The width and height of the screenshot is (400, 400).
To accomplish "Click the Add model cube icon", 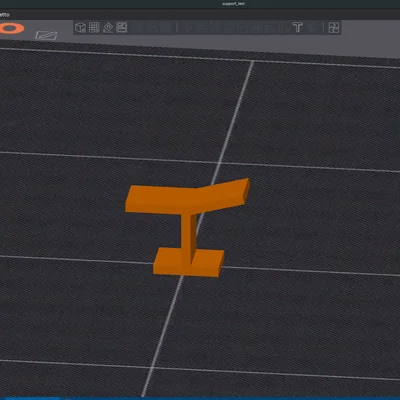I will (80, 27).
